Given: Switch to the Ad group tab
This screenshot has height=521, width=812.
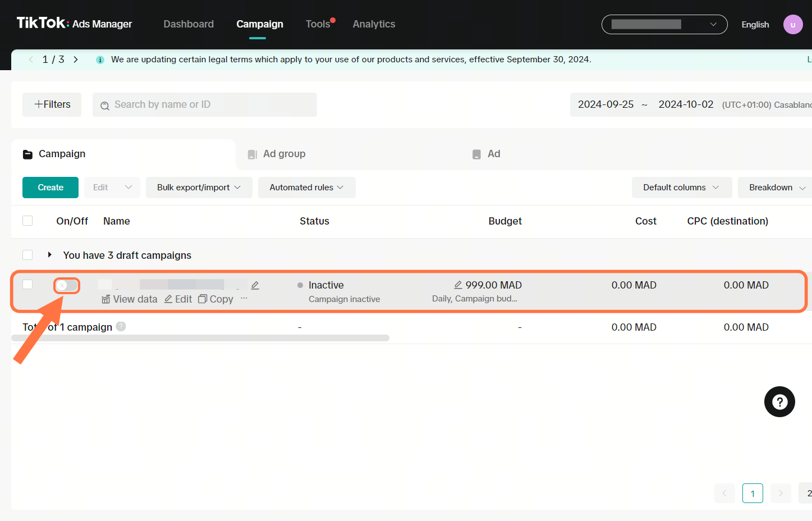Looking at the screenshot, I should point(284,154).
